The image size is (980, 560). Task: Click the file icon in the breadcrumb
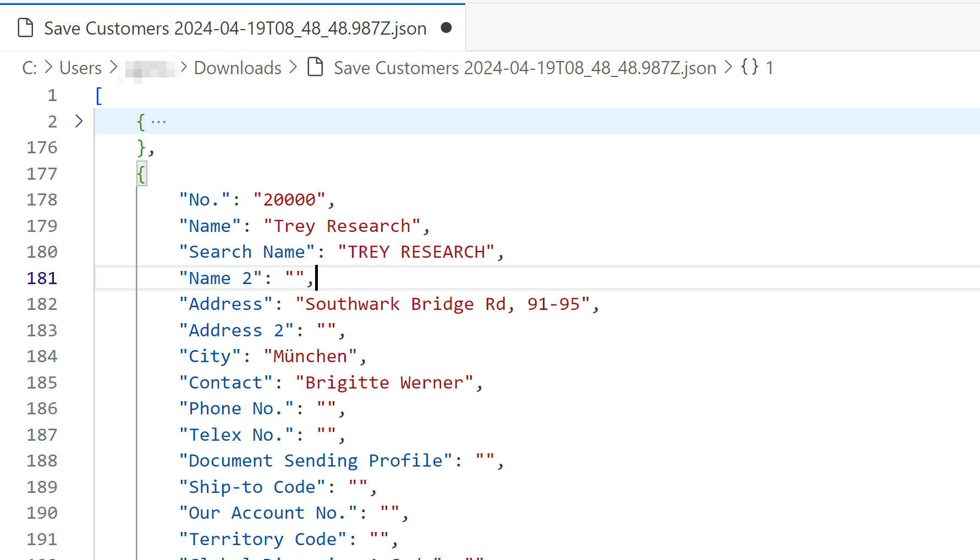tap(315, 67)
